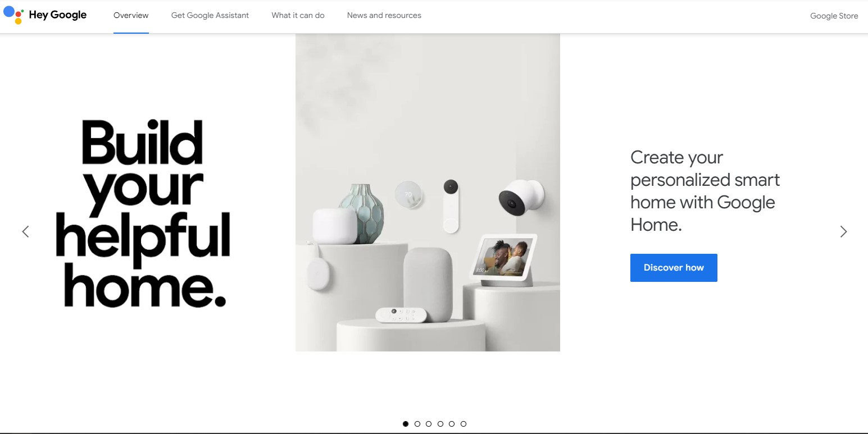Viewport: 868px width, 434px height.
Task: Select the second carousel dot indicator
Action: (417, 424)
